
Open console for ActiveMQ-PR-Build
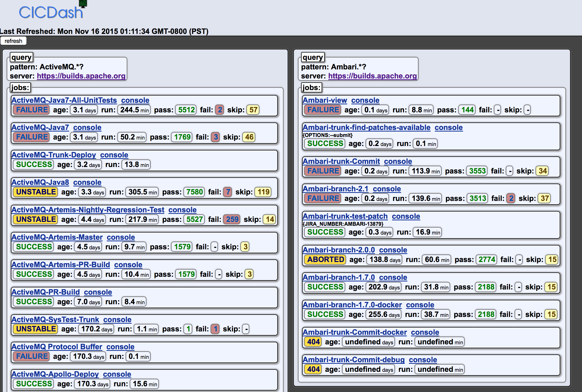(98, 292)
